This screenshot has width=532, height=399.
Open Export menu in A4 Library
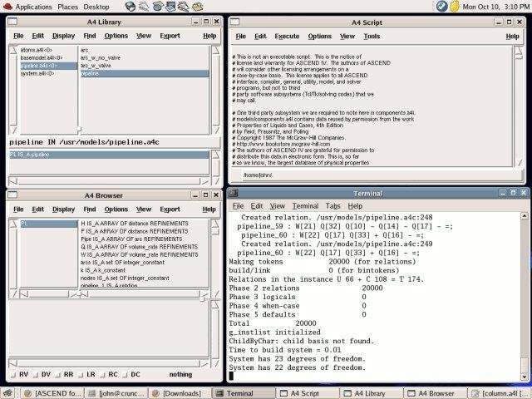(x=170, y=36)
